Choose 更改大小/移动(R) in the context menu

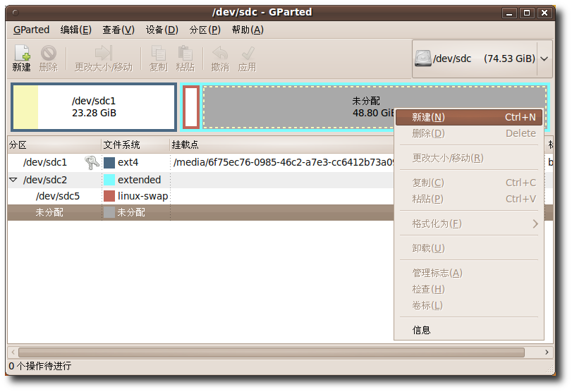pyautogui.click(x=469, y=158)
